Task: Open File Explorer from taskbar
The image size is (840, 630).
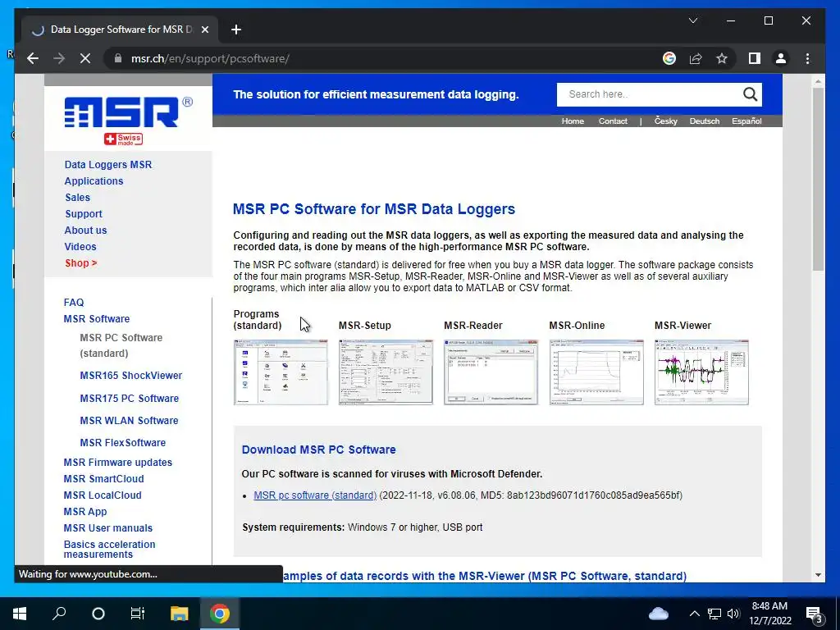Action: pyautogui.click(x=180, y=614)
